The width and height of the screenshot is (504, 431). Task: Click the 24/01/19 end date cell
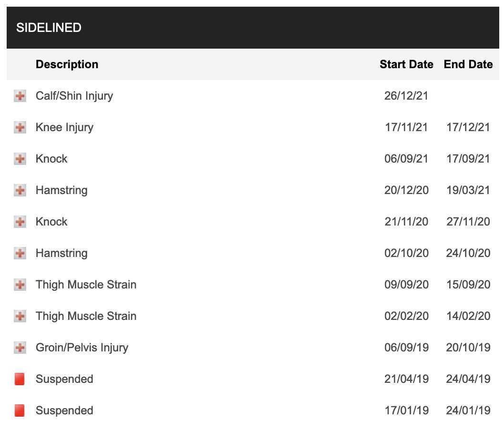468,410
